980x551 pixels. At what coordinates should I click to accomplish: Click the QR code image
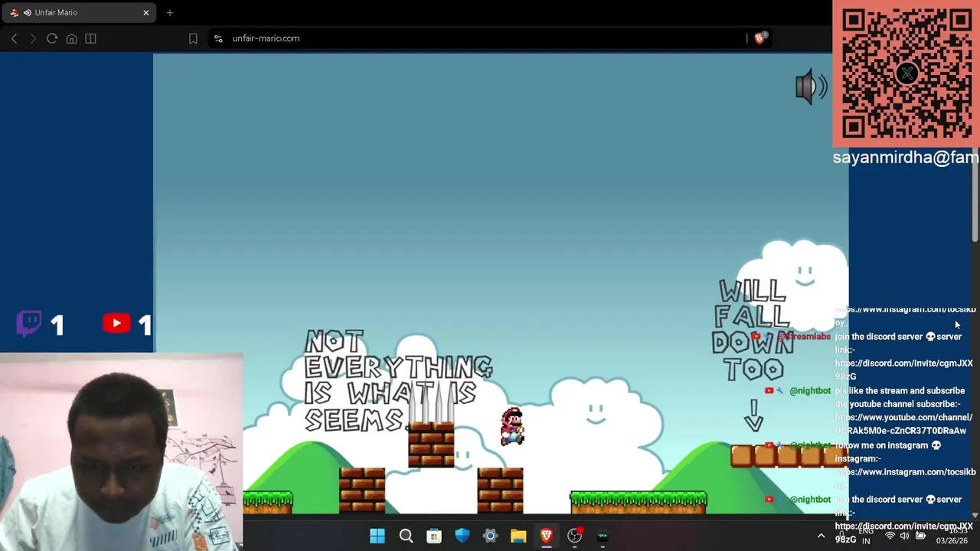click(906, 73)
